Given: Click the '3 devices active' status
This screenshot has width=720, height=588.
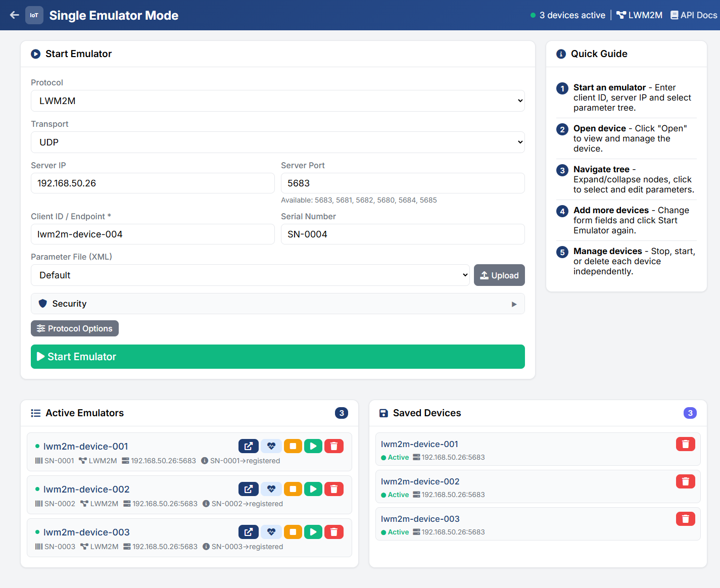Looking at the screenshot, I should 568,15.
